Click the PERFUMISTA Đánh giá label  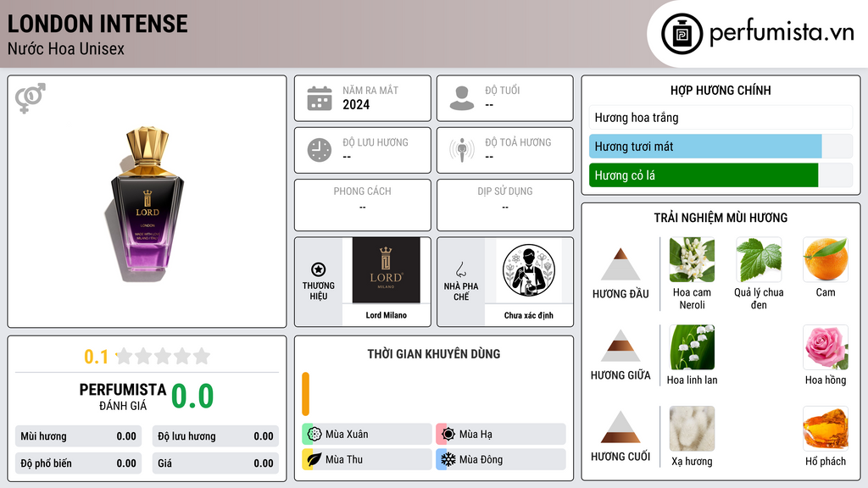(123, 396)
